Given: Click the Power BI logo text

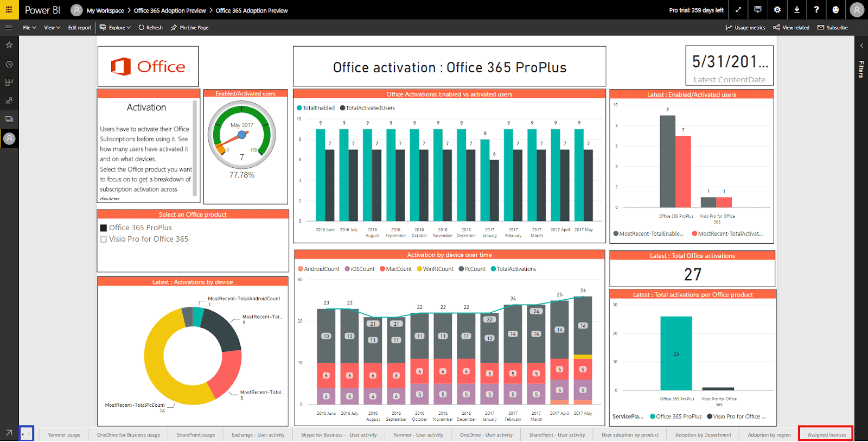Looking at the screenshot, I should pyautogui.click(x=42, y=10).
